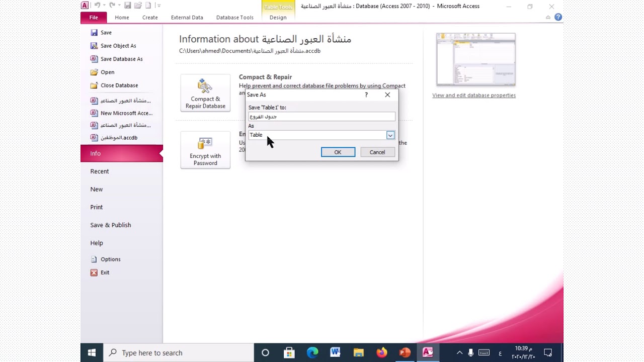Screen dimensions: 644x362
Task: Expand the Undo history dropdown arrow
Action: click(x=104, y=6)
